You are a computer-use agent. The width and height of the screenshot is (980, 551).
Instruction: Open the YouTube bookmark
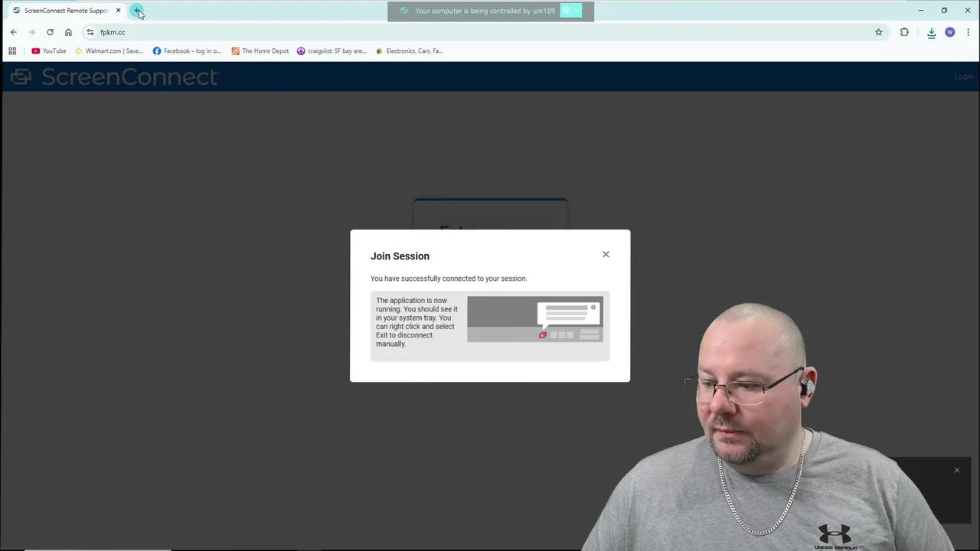(49, 51)
